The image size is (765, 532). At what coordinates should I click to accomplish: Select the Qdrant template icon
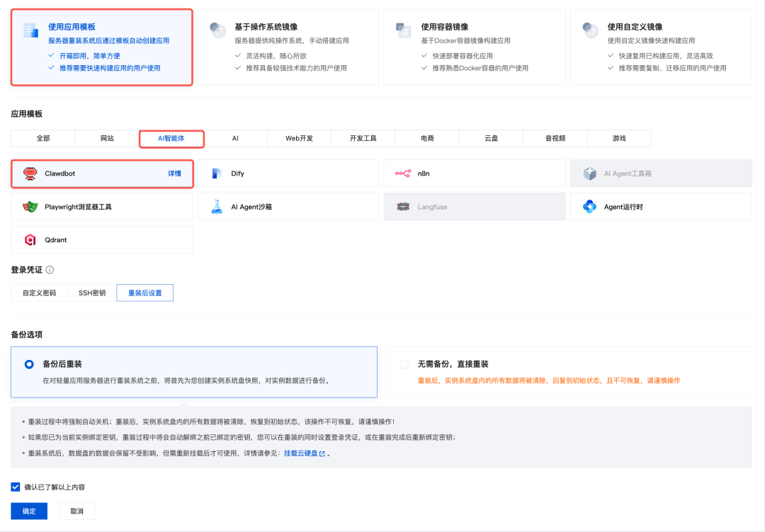(x=30, y=239)
